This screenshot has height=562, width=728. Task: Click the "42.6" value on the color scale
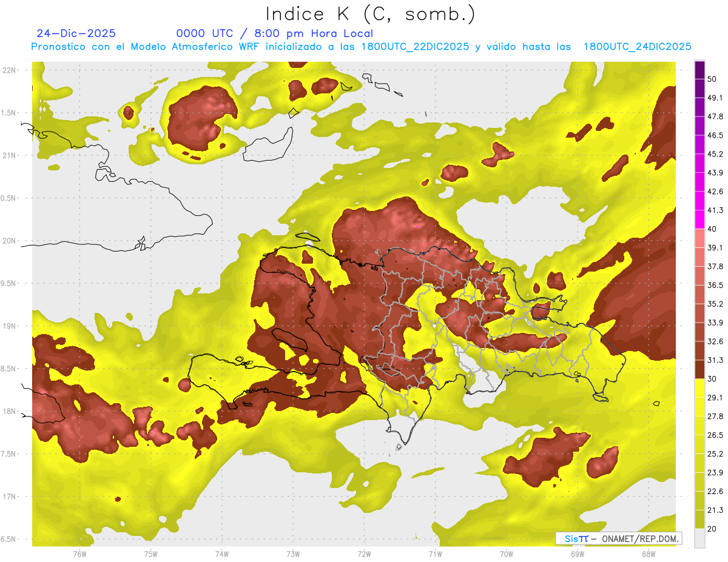(x=715, y=192)
